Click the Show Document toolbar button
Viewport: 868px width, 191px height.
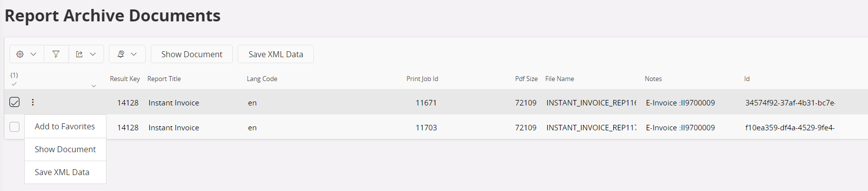pos(192,54)
